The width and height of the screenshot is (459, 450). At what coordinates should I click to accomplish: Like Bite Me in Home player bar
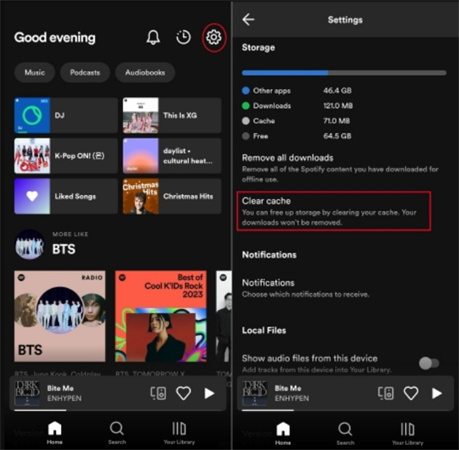183,393
